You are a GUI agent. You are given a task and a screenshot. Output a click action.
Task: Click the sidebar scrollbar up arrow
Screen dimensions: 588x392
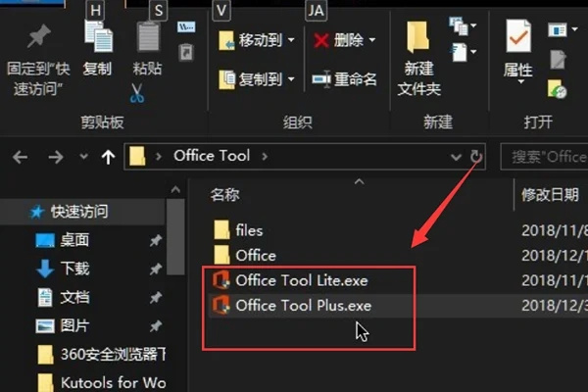click(x=175, y=190)
